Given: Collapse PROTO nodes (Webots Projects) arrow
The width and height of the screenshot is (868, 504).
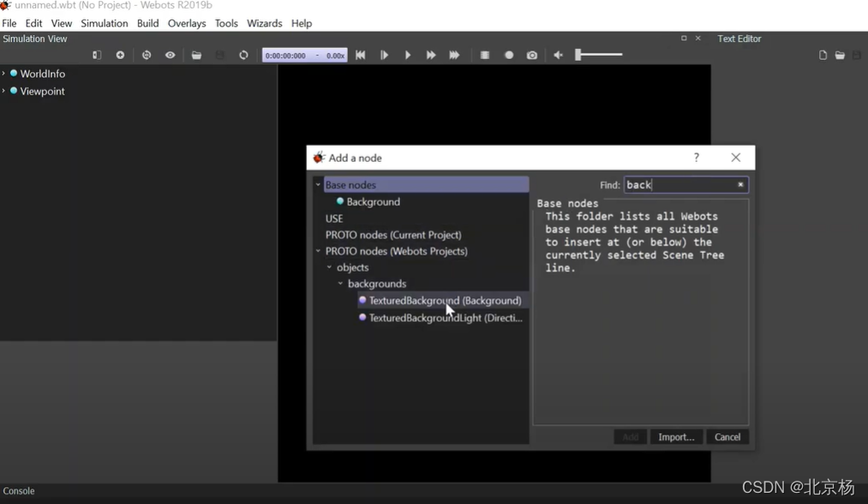Looking at the screenshot, I should [318, 251].
